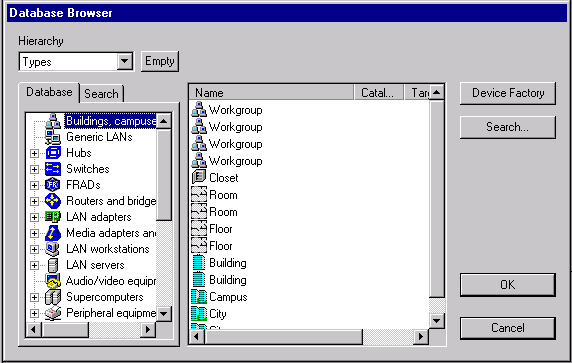Expand the Peripheral equipment node
This screenshot has height=363, width=572.
pos(34,313)
